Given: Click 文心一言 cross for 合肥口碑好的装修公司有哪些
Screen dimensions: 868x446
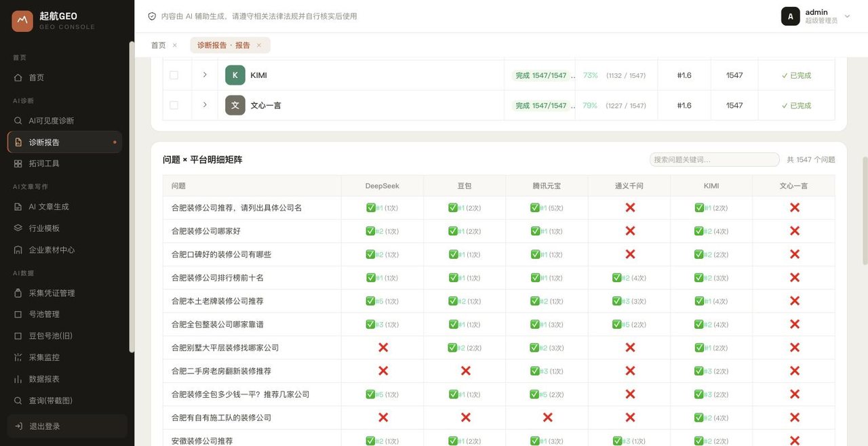Looking at the screenshot, I should point(795,254).
